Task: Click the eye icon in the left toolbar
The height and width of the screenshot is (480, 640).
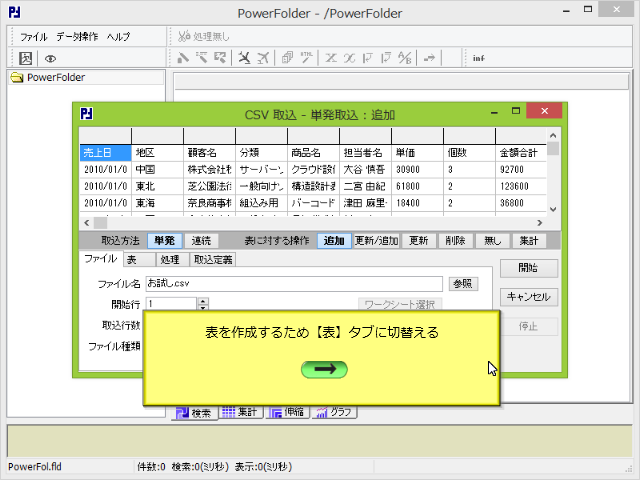Action: tap(50, 58)
